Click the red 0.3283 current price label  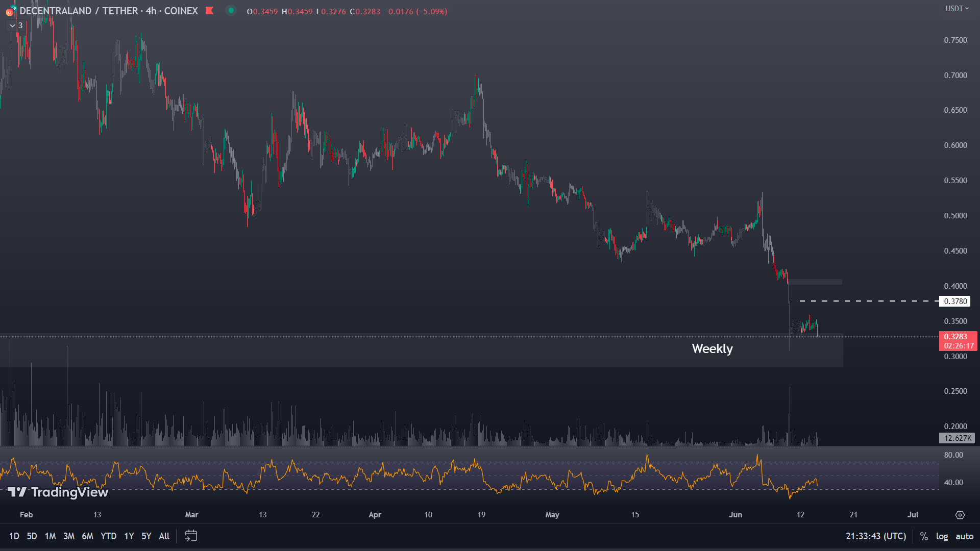(x=958, y=341)
